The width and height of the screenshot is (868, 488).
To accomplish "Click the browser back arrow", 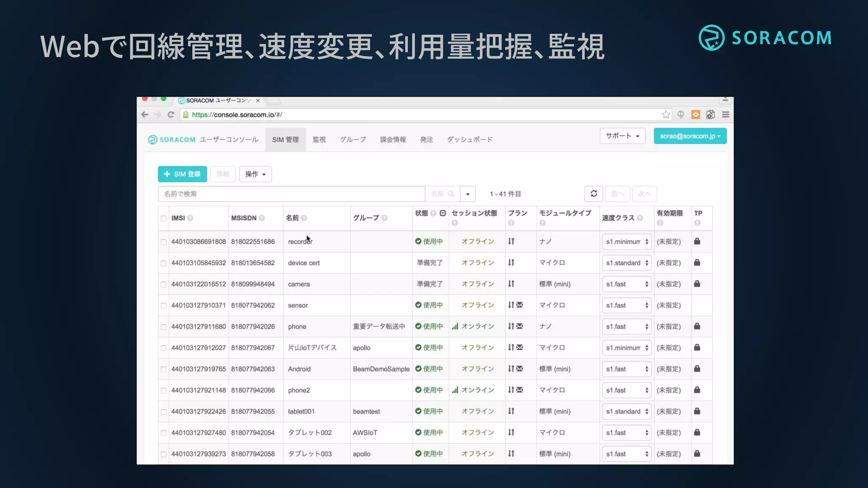I will pos(145,114).
